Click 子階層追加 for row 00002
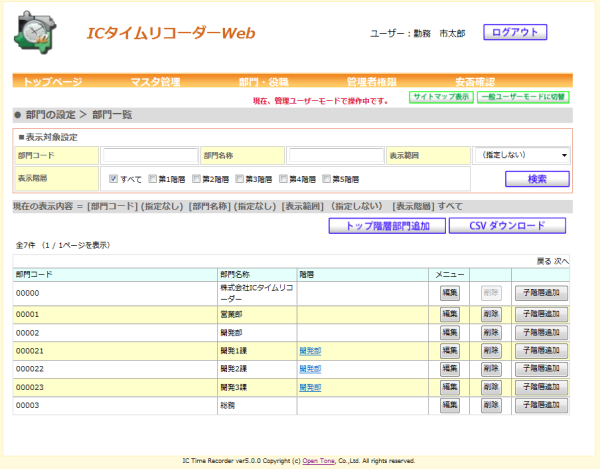 pyautogui.click(x=541, y=332)
